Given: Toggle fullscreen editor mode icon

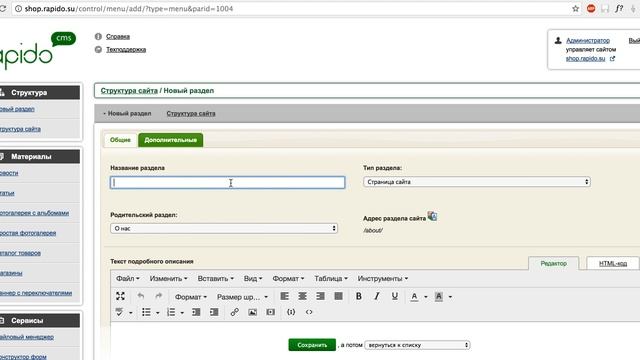Looking at the screenshot, I should (x=120, y=296).
